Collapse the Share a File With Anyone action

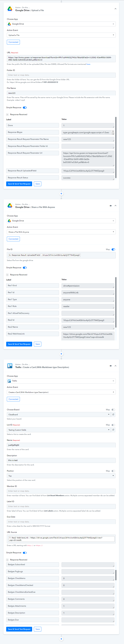115,206
